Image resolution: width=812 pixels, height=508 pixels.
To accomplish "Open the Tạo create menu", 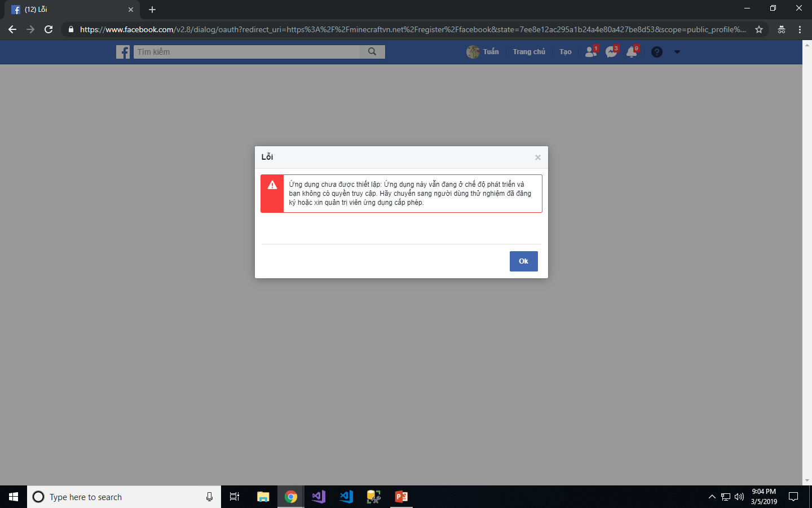I will coord(565,52).
